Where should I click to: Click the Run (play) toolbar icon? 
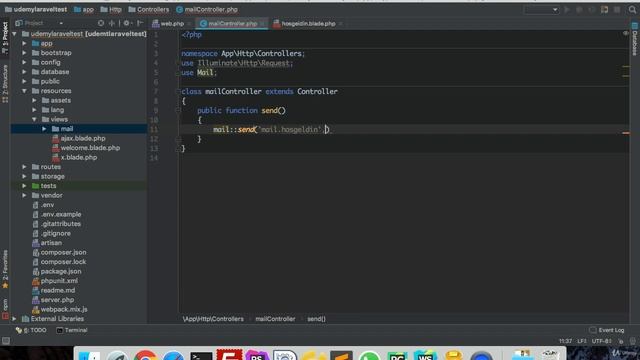(567, 9)
